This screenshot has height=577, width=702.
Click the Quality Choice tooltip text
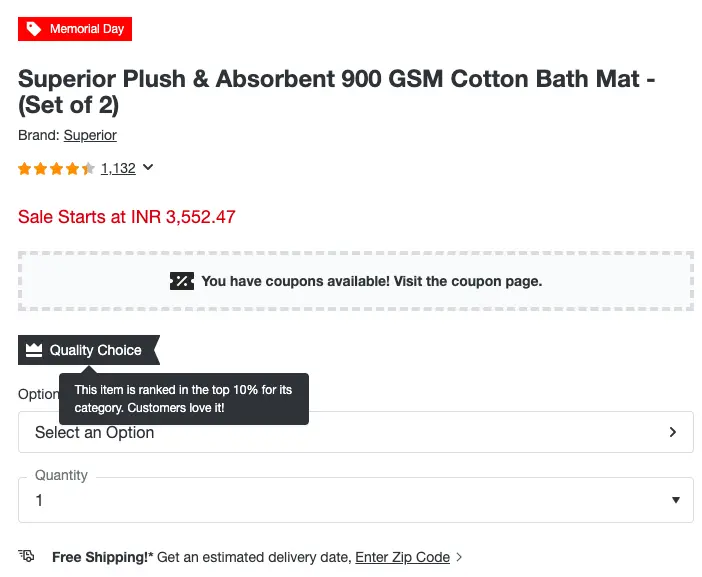pyautogui.click(x=183, y=399)
